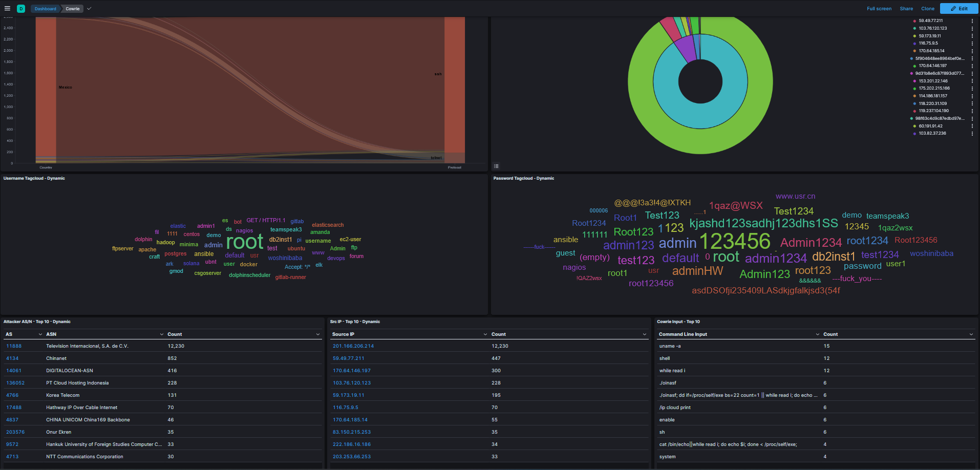The width and height of the screenshot is (980, 470).
Task: Open options for legend 175.202.215.166
Action: tap(972, 89)
